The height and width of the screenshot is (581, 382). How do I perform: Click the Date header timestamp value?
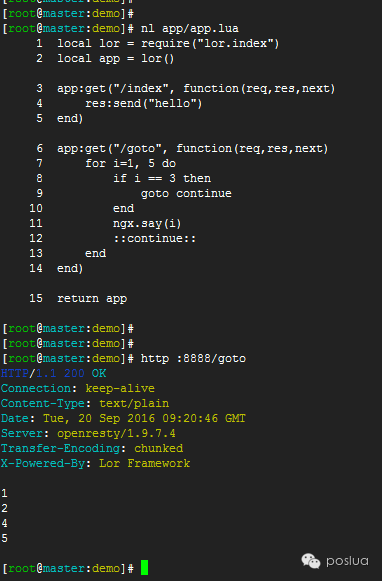[144, 418]
